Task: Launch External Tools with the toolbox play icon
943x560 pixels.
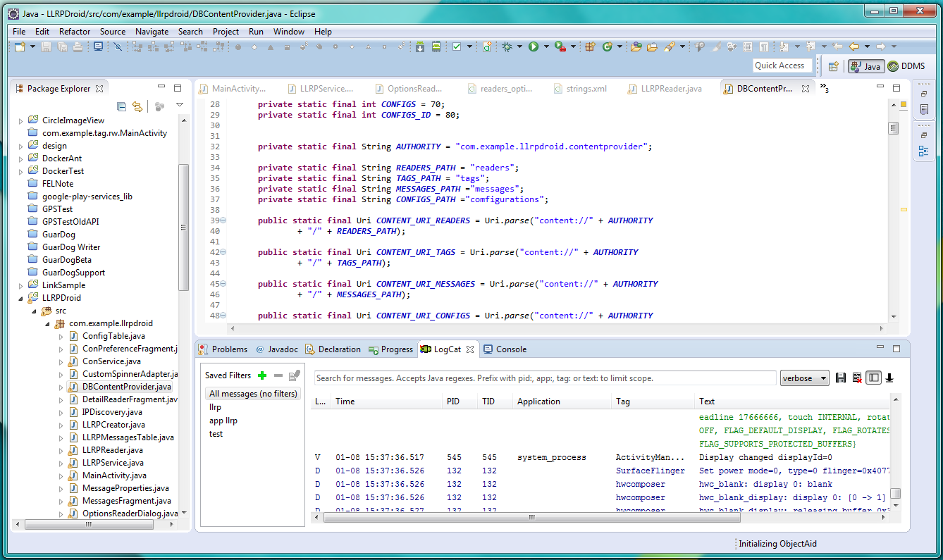Action: click(560, 46)
